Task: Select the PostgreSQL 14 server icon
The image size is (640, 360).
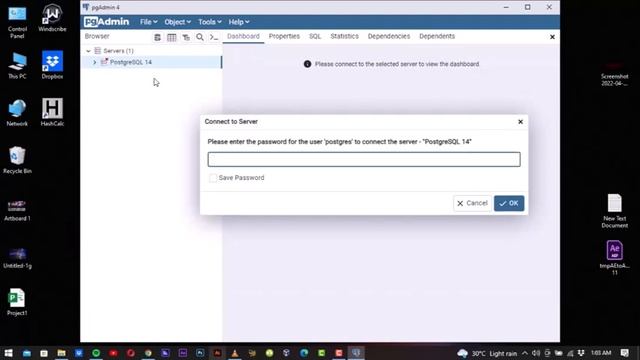Action: click(x=104, y=62)
